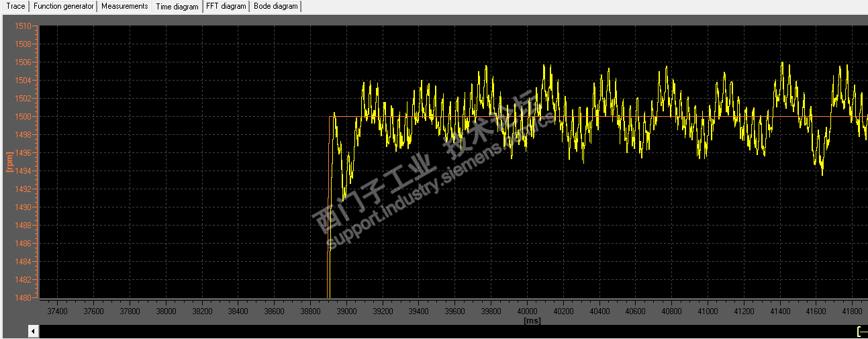This screenshot has height=339, width=868.
Task: Switch to the Trace tab
Action: [x=15, y=6]
